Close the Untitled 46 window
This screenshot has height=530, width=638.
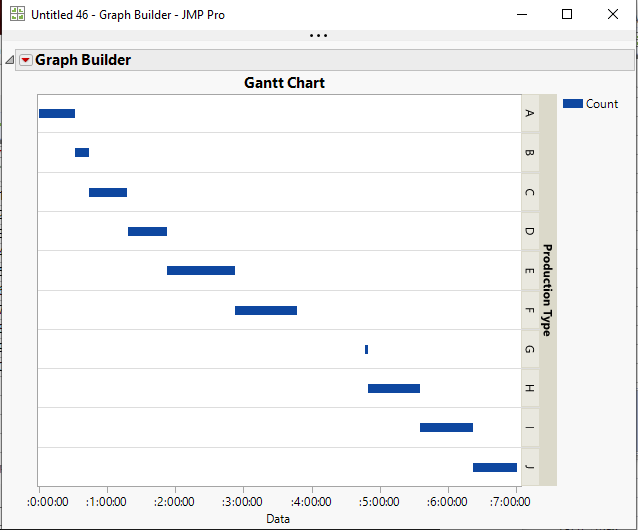(x=613, y=15)
